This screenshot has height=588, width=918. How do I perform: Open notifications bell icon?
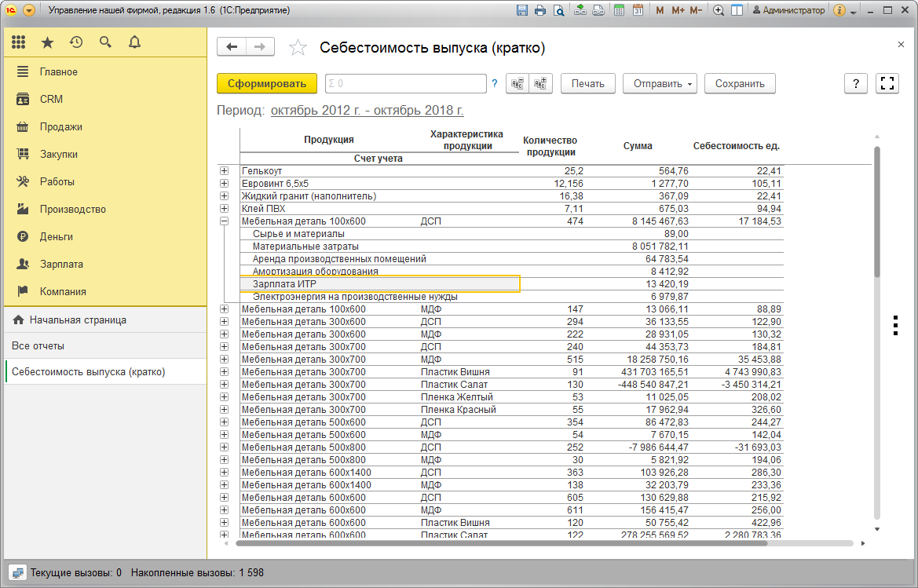pyautogui.click(x=134, y=42)
